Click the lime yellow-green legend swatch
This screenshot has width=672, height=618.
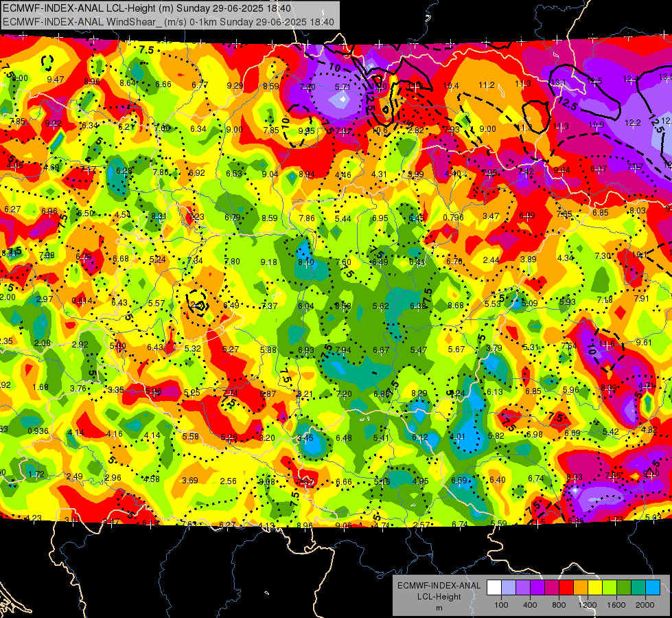pyautogui.click(x=610, y=588)
